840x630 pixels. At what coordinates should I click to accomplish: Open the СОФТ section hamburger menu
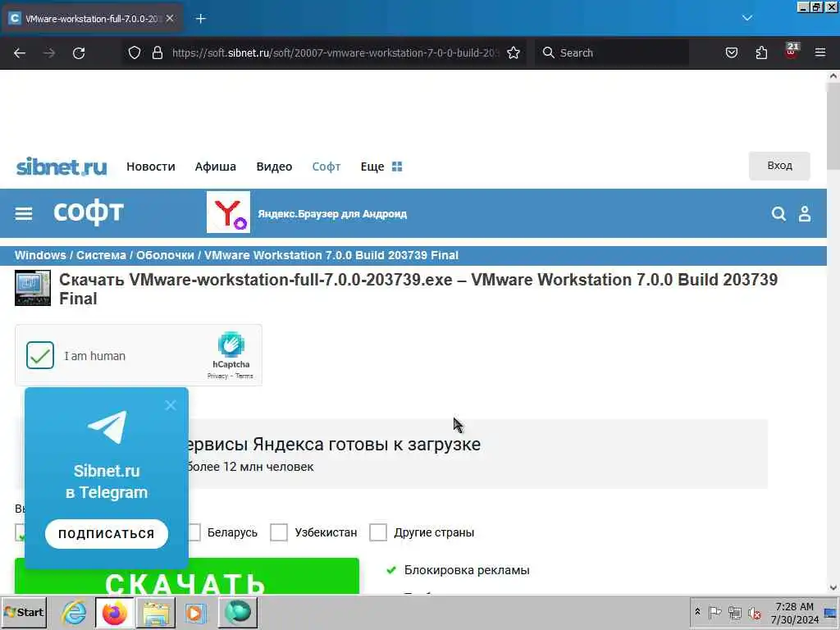pos(24,214)
